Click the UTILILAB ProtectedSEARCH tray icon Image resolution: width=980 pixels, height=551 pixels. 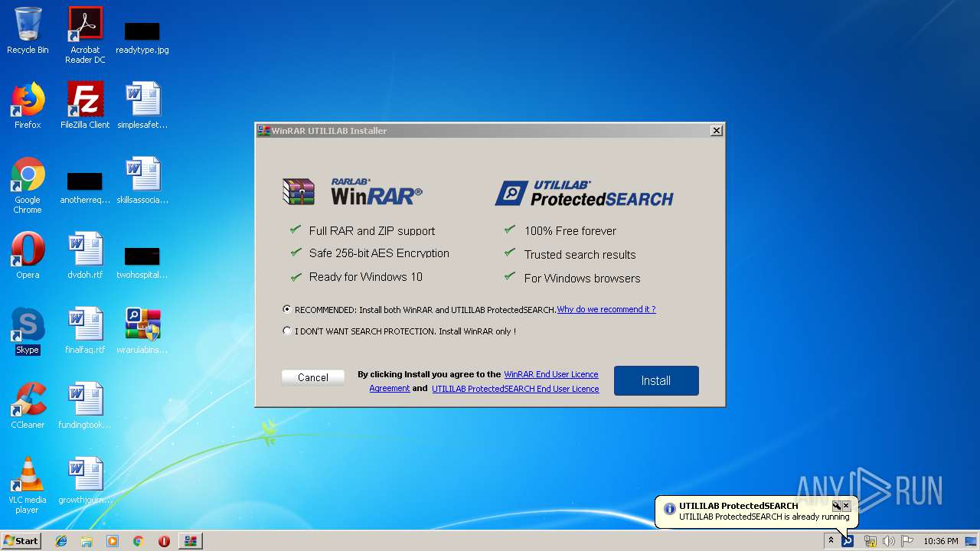tap(848, 541)
